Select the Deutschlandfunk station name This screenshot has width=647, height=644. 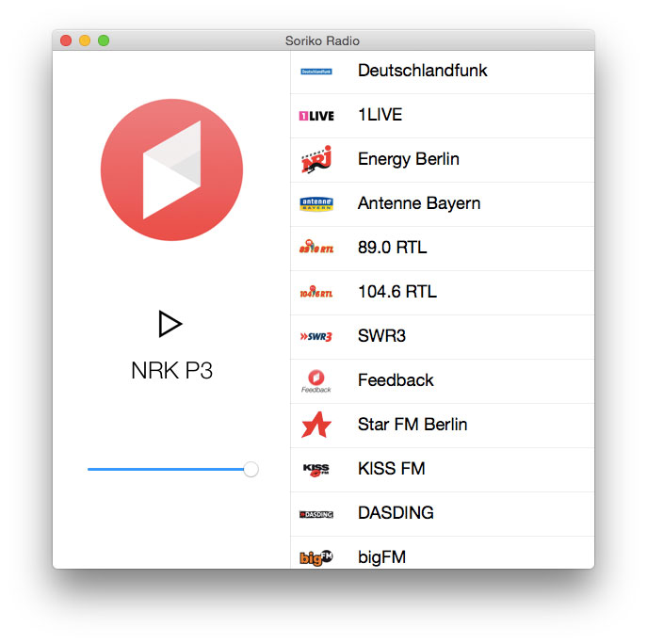click(423, 71)
